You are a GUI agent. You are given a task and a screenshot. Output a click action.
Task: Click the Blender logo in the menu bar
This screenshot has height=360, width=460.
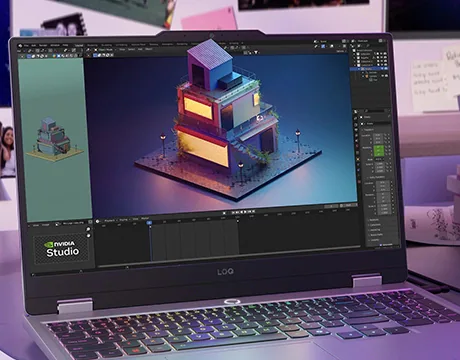click(x=20, y=45)
